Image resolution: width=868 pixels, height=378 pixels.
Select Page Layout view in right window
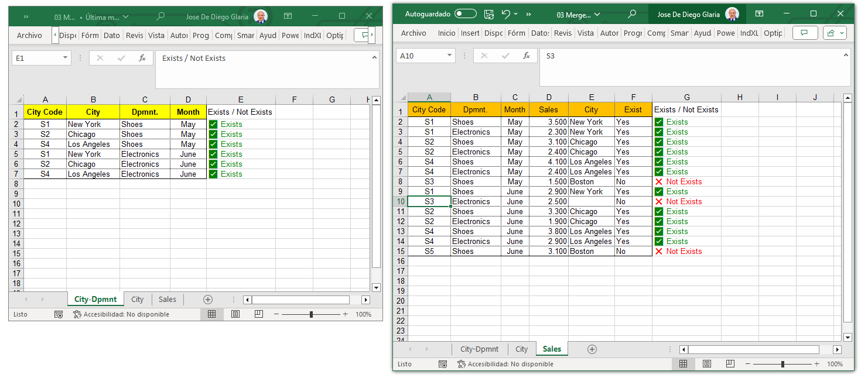(707, 364)
